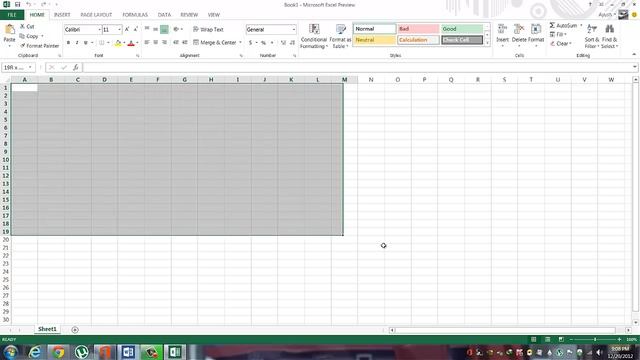Click the Orientation text angle icon
The height and width of the screenshot is (360, 640).
[x=176, y=29]
